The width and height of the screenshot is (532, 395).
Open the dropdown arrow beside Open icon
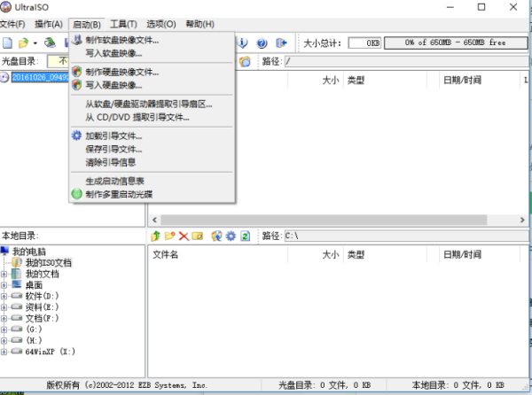(x=35, y=43)
